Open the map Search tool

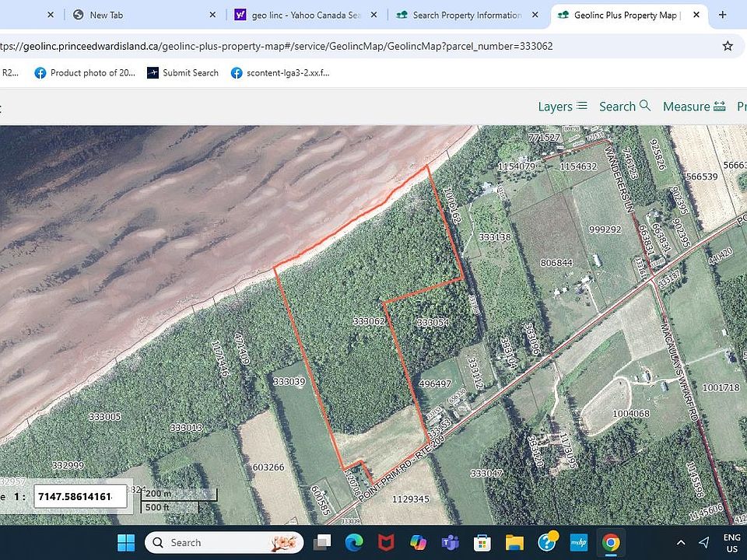click(x=624, y=107)
